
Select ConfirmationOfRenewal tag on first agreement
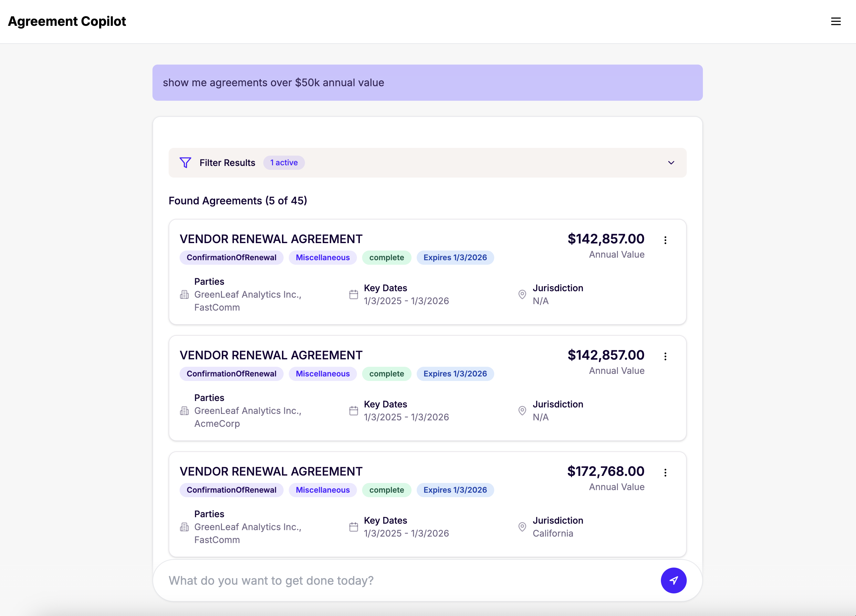(231, 258)
